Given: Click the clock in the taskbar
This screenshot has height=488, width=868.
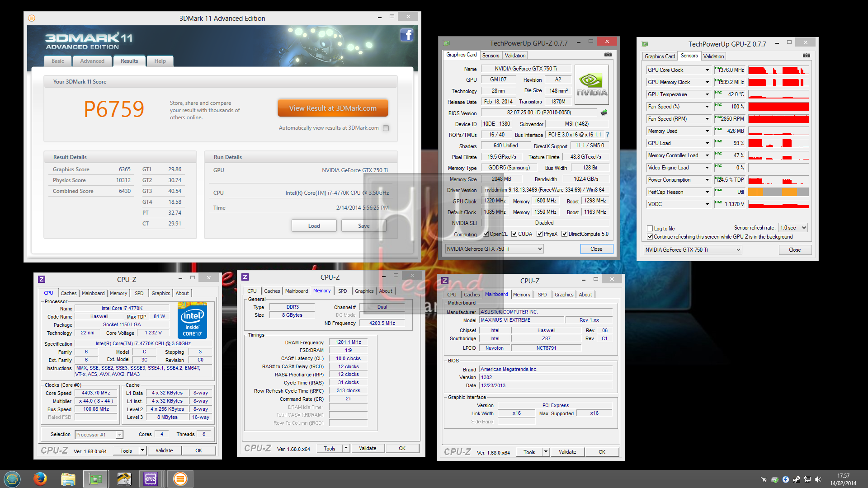Looking at the screenshot, I should tap(843, 479).
